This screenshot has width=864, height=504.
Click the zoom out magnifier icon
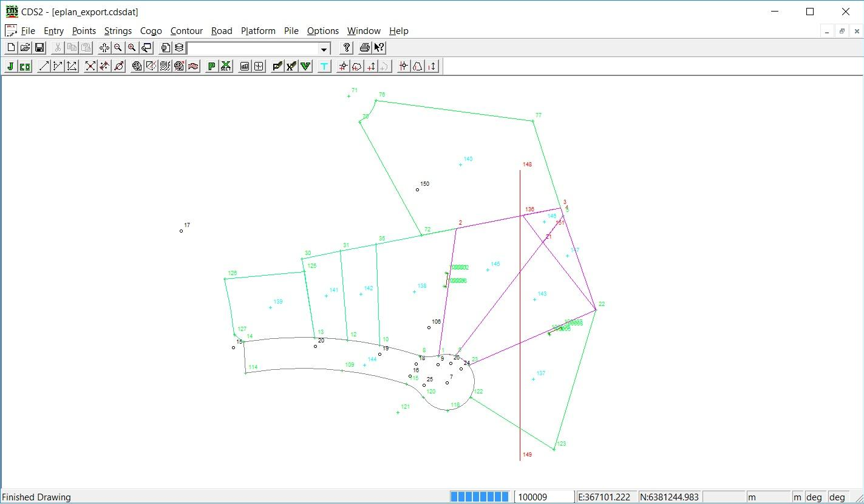(118, 48)
